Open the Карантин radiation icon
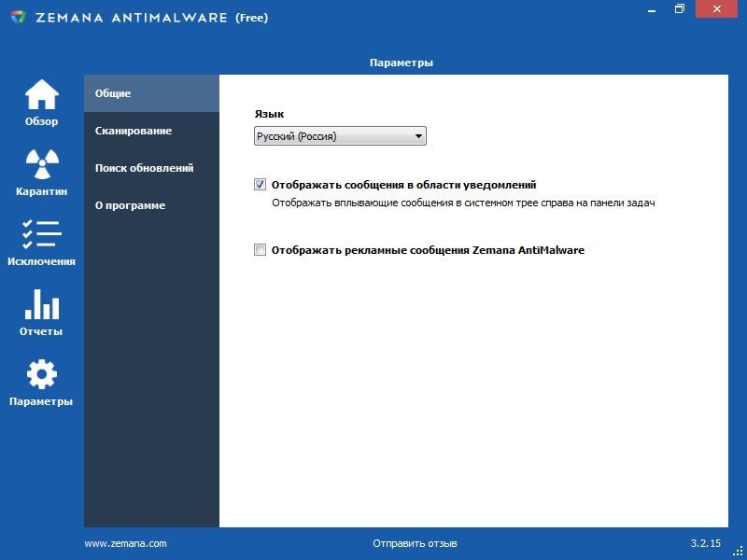Image resolution: width=747 pixels, height=560 pixels. tap(42, 164)
